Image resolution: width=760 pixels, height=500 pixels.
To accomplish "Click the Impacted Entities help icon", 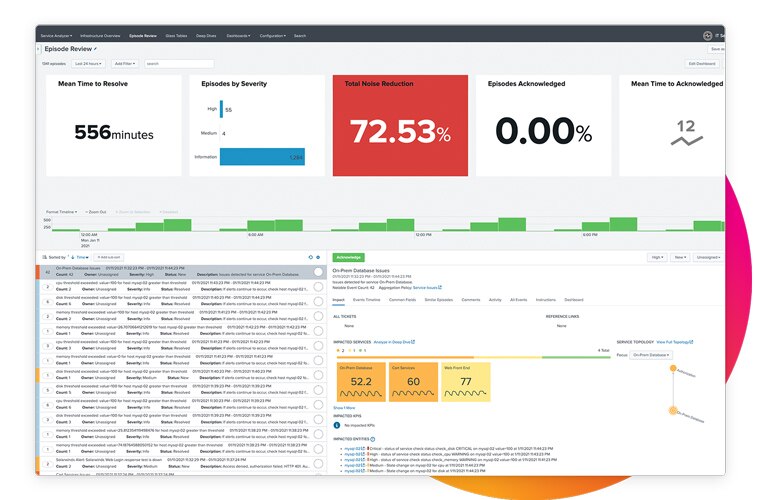I will pyautogui.click(x=373, y=438).
